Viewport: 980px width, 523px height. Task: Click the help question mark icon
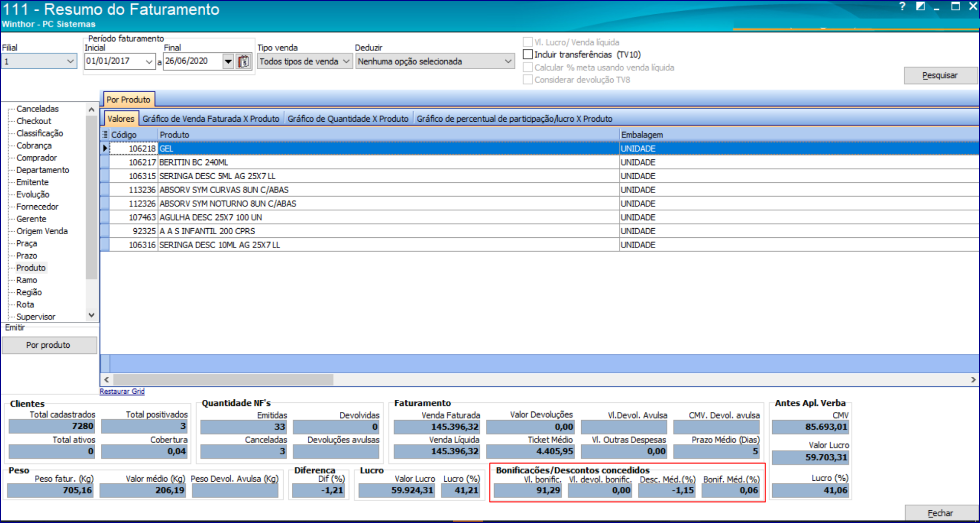[x=902, y=7]
